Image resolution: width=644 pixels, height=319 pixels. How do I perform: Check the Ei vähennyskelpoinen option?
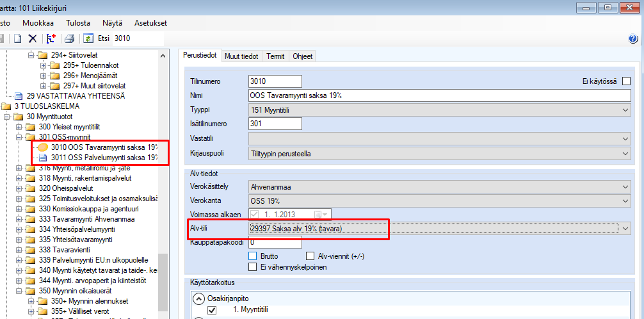pyautogui.click(x=252, y=267)
